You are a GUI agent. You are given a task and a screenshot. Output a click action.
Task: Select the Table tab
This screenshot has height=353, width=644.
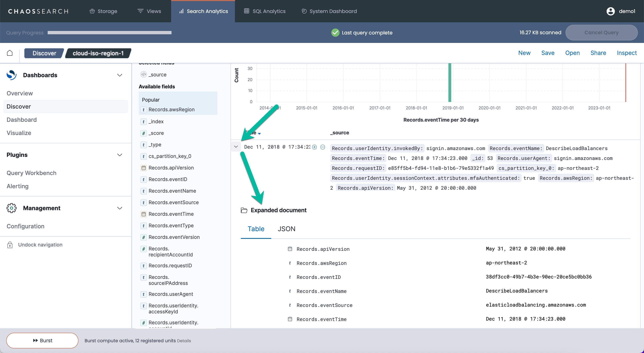[256, 229]
